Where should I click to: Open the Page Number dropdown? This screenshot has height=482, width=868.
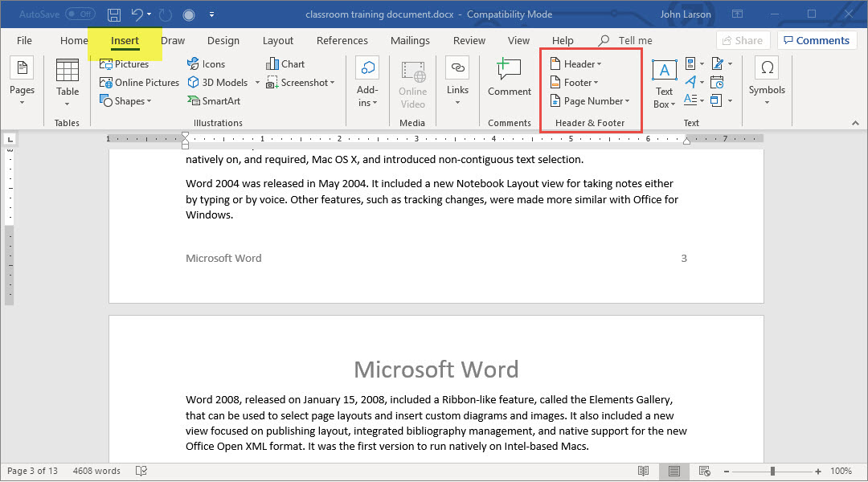pyautogui.click(x=594, y=101)
